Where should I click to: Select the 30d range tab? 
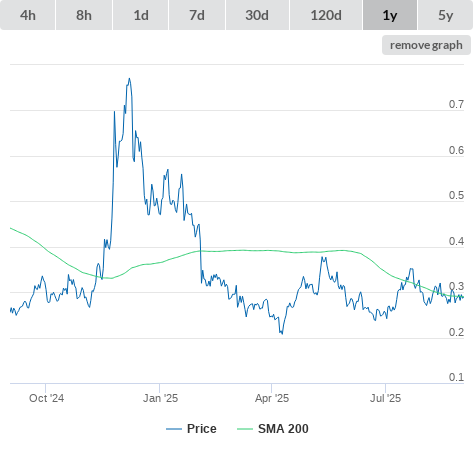click(x=257, y=15)
